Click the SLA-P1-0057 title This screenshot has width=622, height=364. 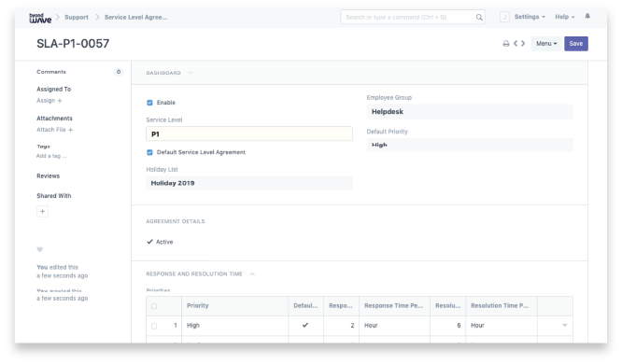click(x=73, y=44)
